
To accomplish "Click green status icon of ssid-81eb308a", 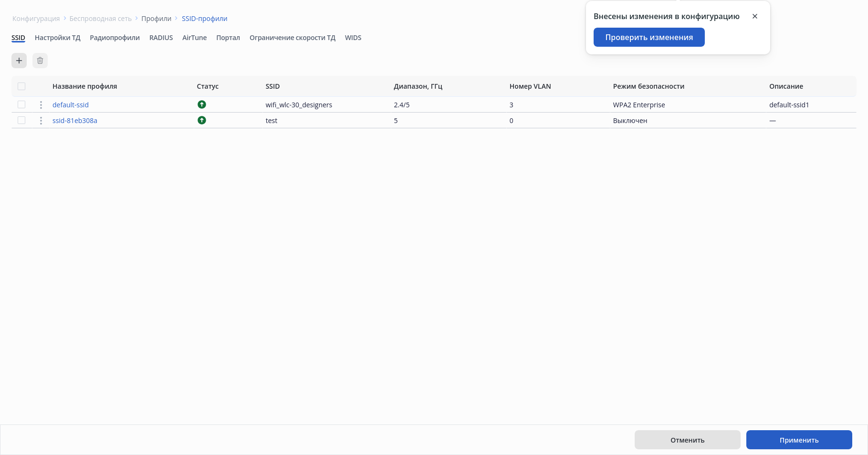I will [202, 120].
